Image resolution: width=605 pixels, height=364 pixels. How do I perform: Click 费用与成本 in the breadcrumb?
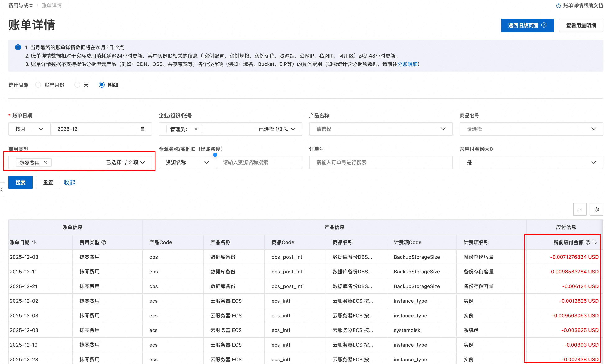[x=21, y=5]
